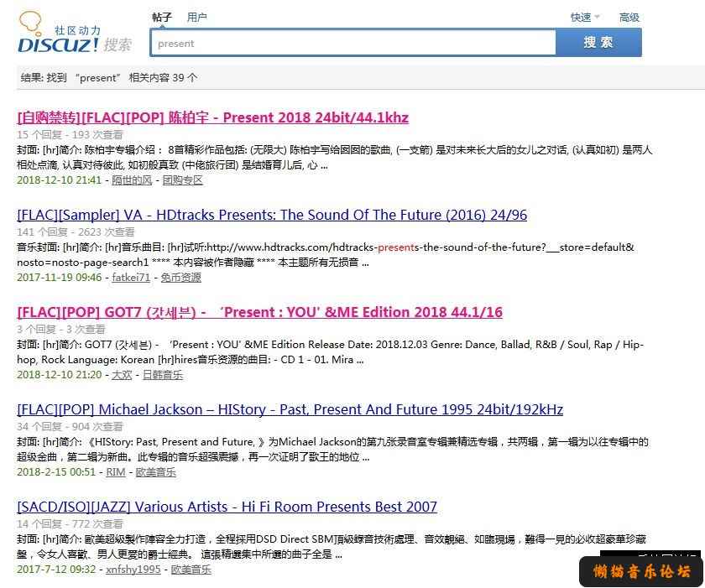705x588 pixels.
Task: Open GOT7 'Present : YOU' &ME Edition thread
Action: (259, 312)
